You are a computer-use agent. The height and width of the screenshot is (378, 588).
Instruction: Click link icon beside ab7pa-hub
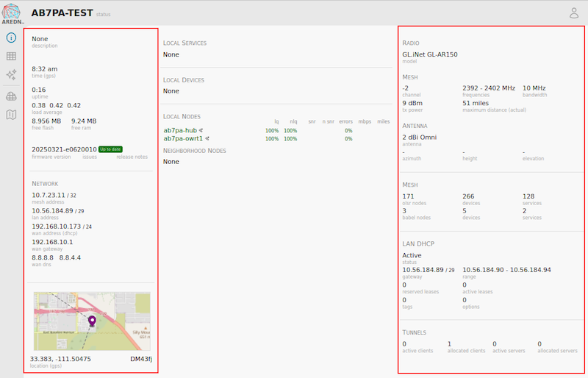click(201, 130)
